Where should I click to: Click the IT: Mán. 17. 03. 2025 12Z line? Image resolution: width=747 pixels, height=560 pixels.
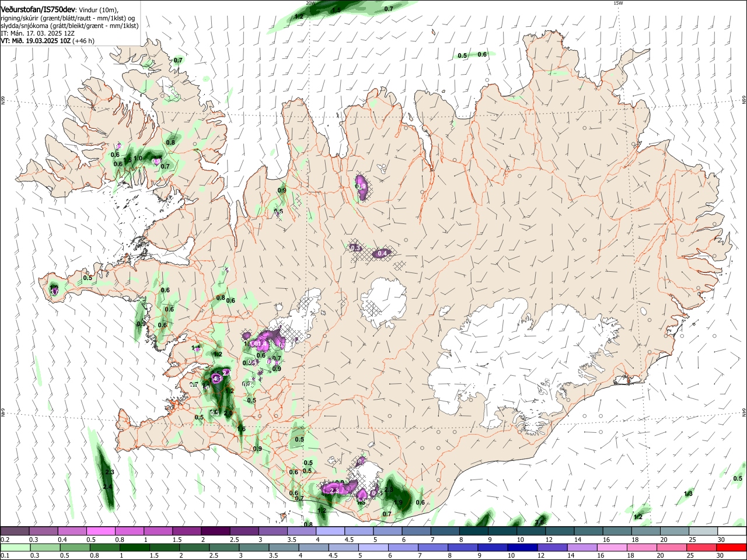tap(37, 33)
